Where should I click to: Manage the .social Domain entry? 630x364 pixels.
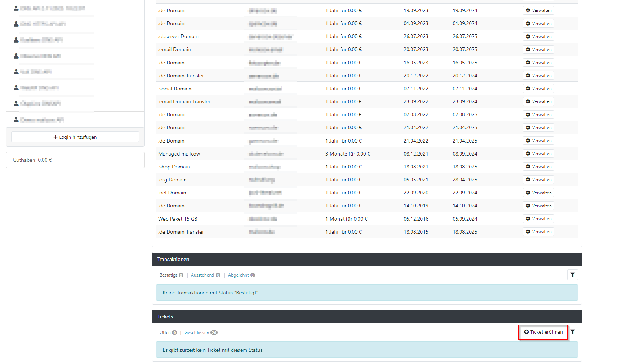tap(538, 89)
